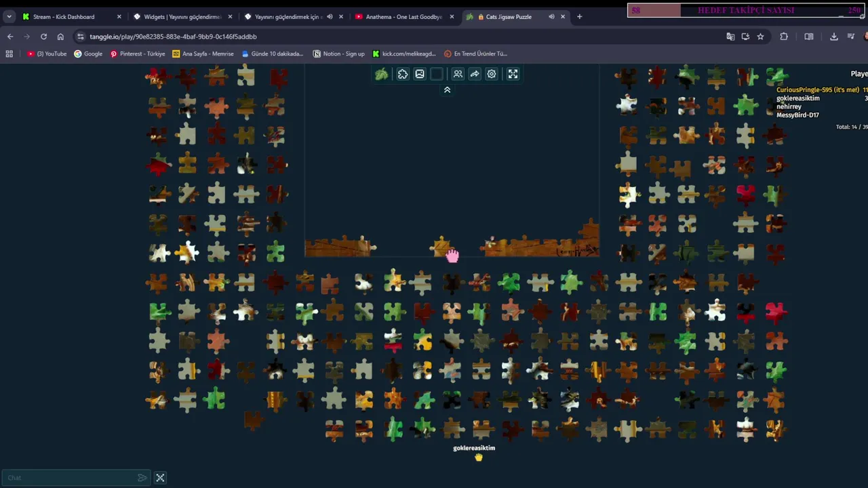868x488 pixels.
Task: Select player nehirrey in players list
Action: [x=789, y=106]
